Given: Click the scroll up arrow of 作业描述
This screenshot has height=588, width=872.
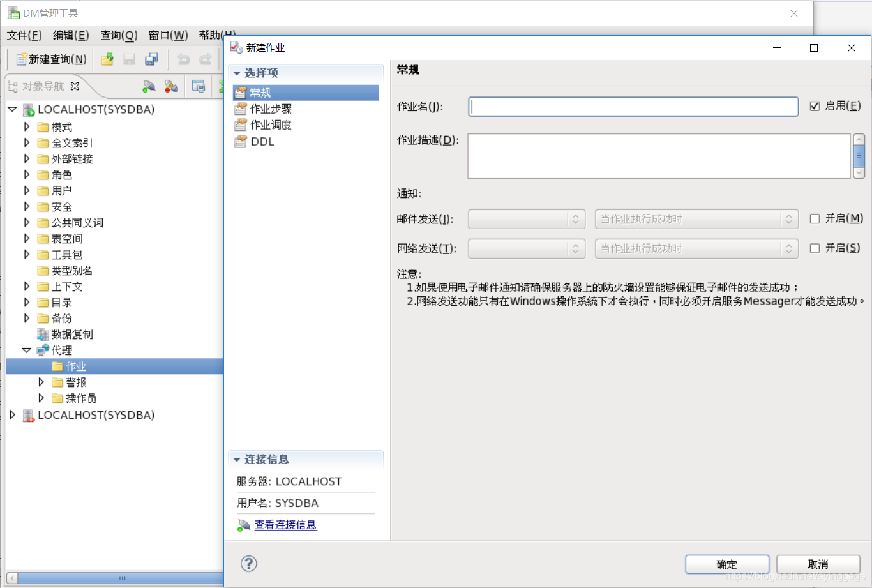Looking at the screenshot, I should (859, 139).
